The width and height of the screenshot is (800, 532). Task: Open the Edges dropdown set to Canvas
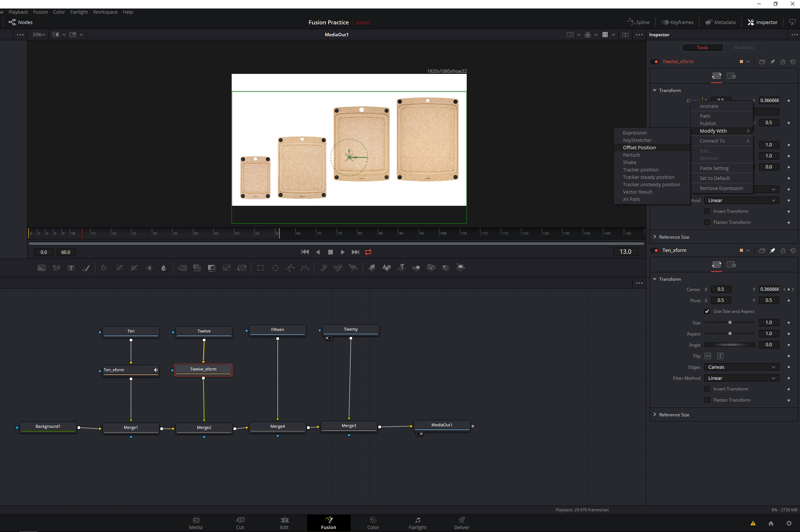tap(741, 367)
